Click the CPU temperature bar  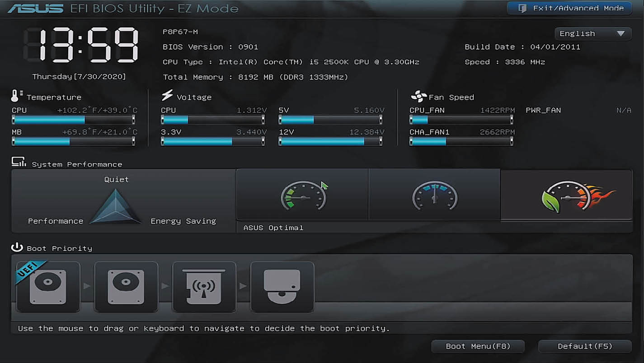73,120
